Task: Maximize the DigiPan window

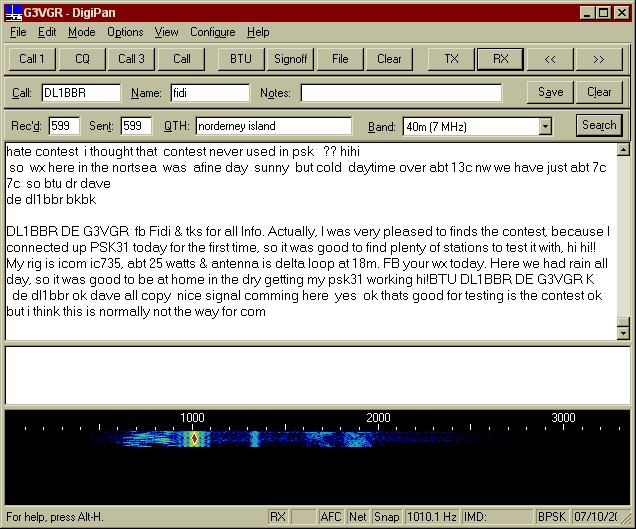Action: tap(603, 13)
